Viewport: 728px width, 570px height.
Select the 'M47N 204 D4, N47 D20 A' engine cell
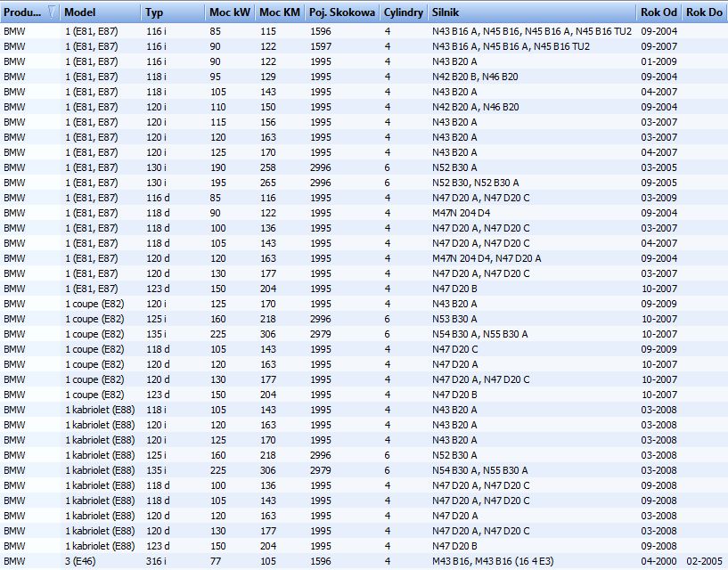pos(487,258)
